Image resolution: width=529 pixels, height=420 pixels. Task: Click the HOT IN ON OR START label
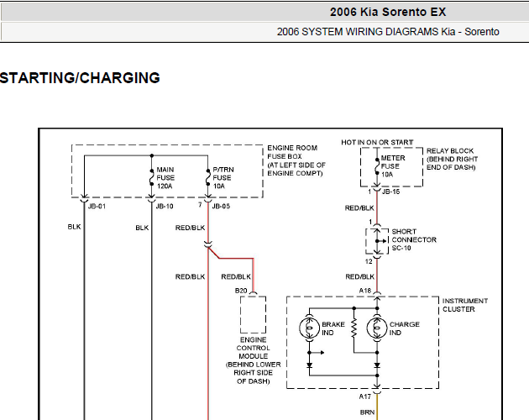377,142
